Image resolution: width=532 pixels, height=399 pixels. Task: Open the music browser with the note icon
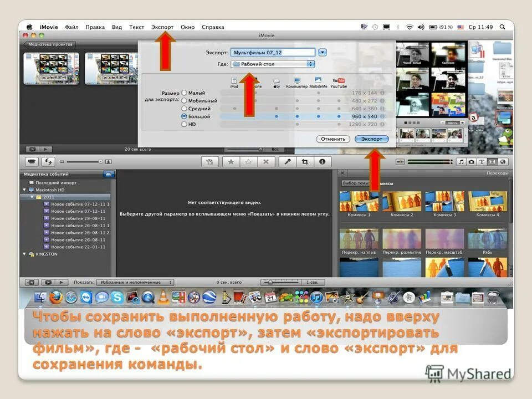click(462, 161)
